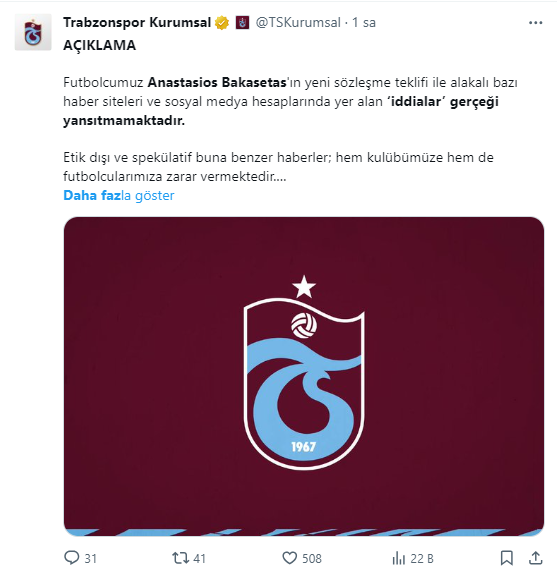Like the tweet with heart icon
The height and width of the screenshot is (577, 557).
click(290, 558)
